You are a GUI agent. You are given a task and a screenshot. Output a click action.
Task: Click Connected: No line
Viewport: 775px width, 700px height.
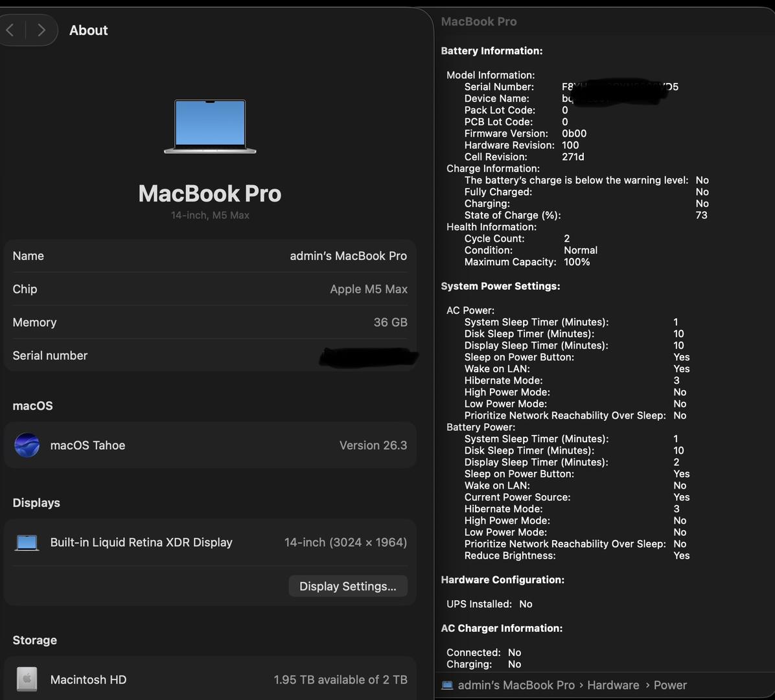pyautogui.click(x=484, y=653)
